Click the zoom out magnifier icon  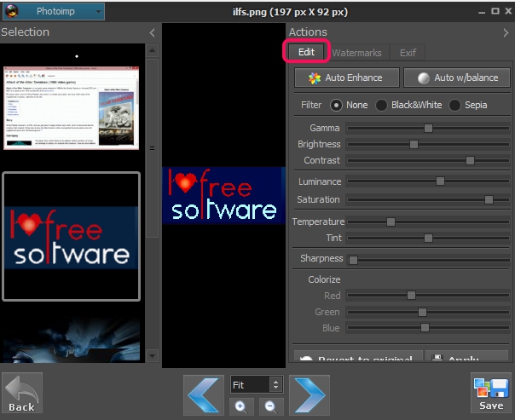pos(269,406)
